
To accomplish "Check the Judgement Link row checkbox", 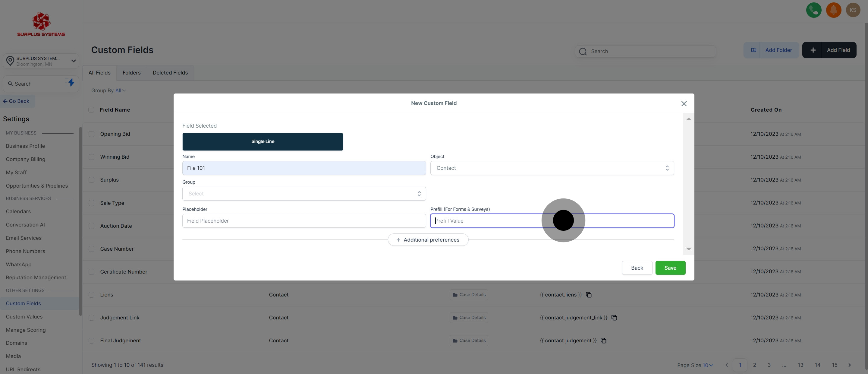I will pos(91,318).
